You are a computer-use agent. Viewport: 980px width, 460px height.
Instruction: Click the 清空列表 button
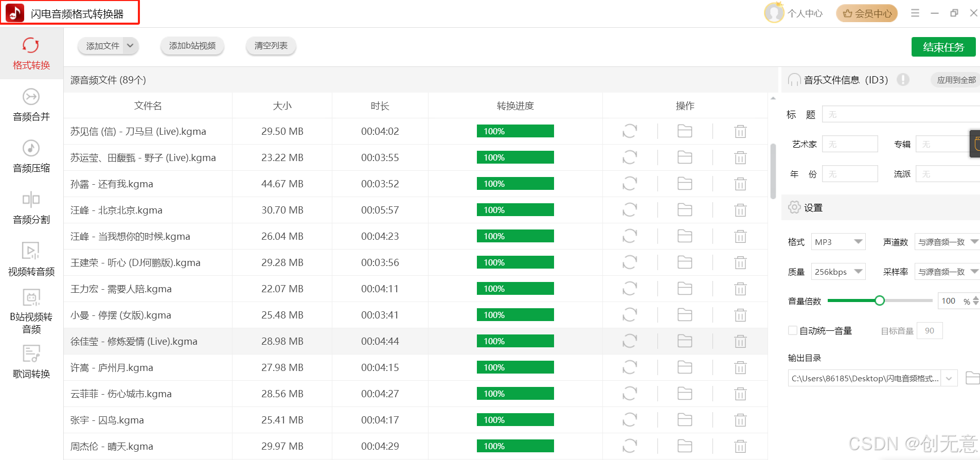pos(271,46)
